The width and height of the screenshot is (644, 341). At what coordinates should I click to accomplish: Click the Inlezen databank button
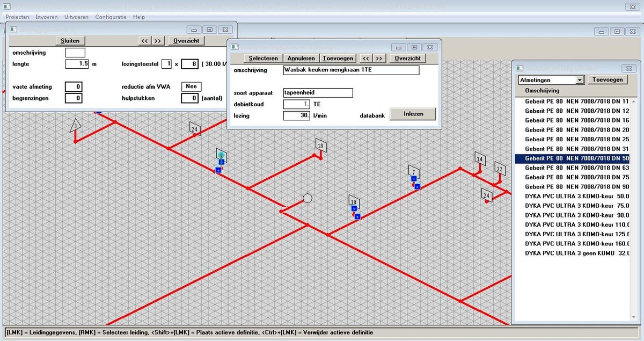412,114
